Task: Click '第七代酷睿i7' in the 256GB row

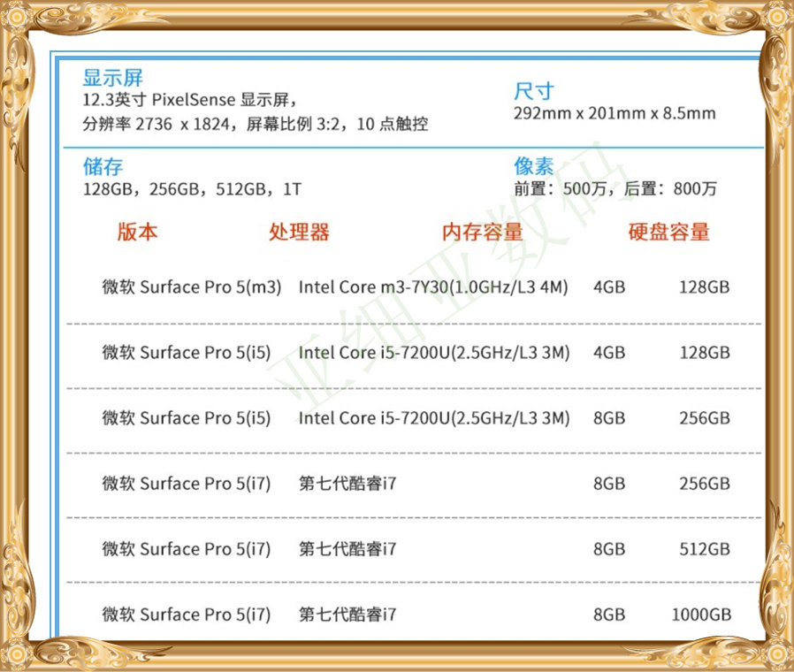Action: coord(347,484)
